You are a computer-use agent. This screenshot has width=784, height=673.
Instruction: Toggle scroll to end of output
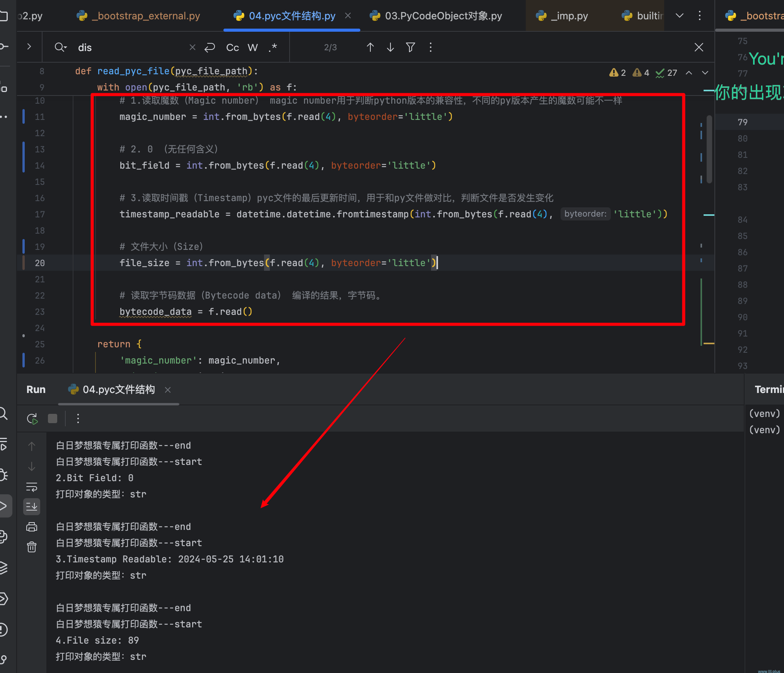tap(32, 506)
